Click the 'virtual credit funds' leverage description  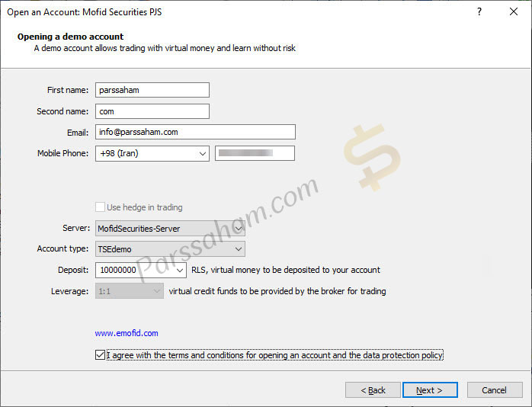277,291
